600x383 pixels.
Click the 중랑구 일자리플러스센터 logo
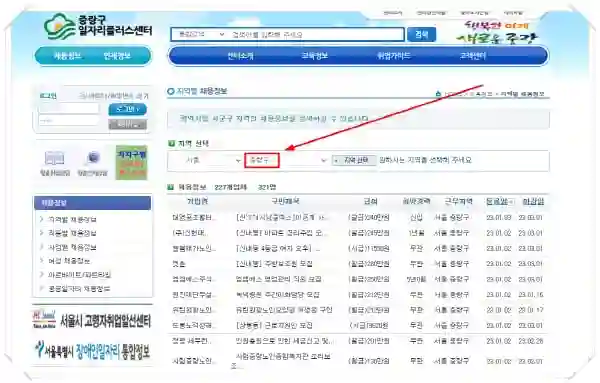98,26
